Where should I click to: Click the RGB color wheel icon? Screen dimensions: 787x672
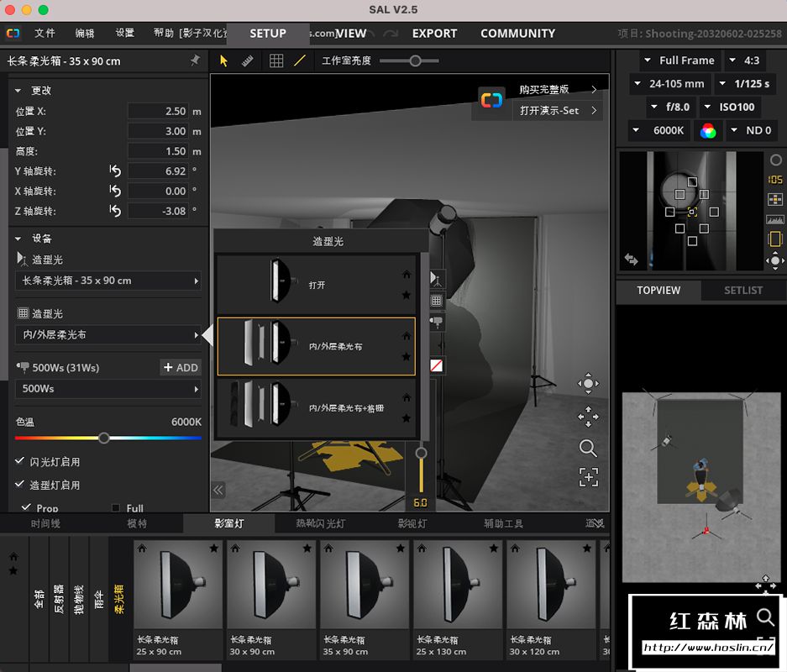point(708,130)
